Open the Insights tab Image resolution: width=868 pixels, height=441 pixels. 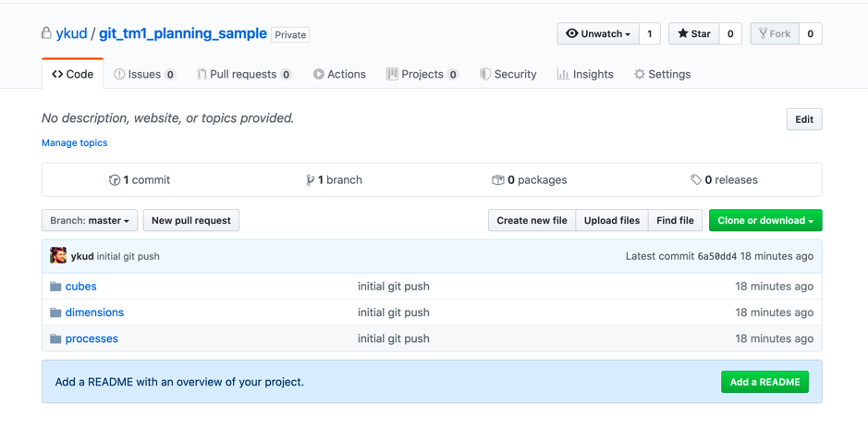585,74
